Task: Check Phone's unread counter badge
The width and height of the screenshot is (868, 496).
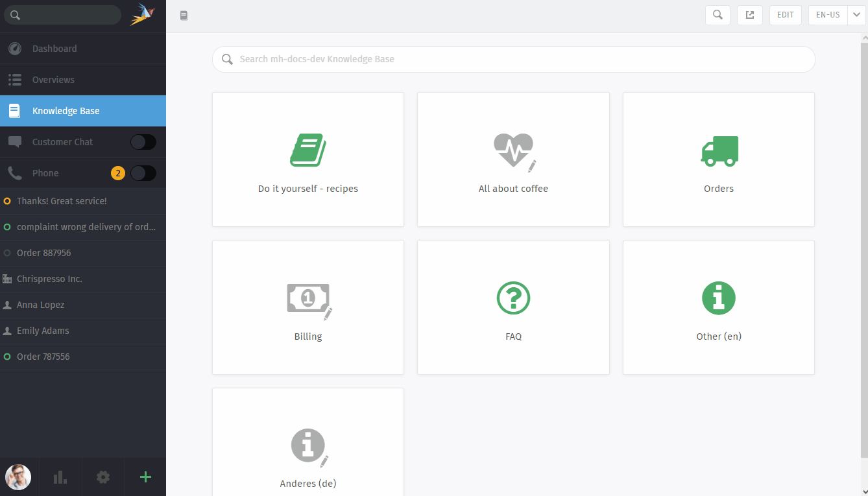Action: point(117,173)
